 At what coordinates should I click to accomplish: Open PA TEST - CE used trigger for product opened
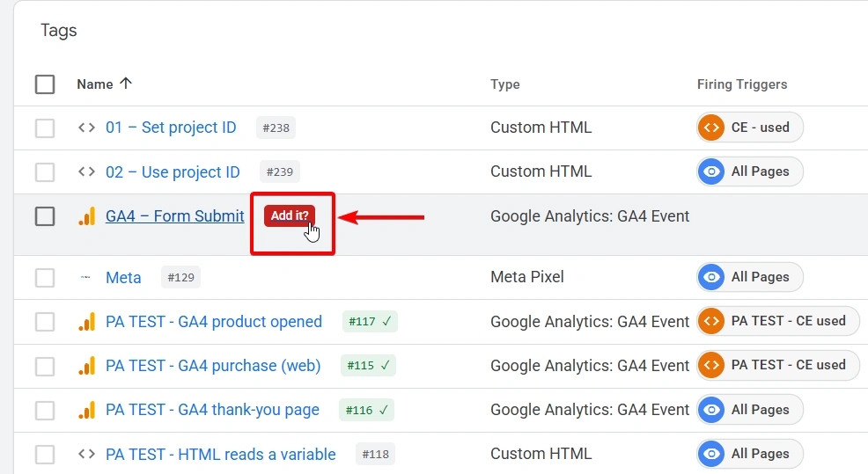778,321
